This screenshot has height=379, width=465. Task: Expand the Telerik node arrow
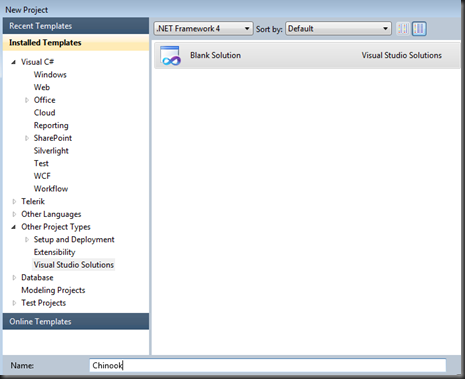tap(14, 201)
